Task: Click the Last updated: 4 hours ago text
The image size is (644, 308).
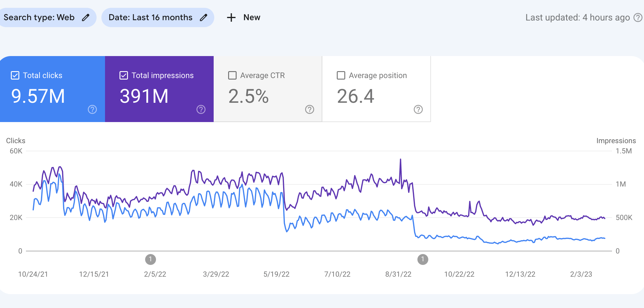Action: coord(578,17)
